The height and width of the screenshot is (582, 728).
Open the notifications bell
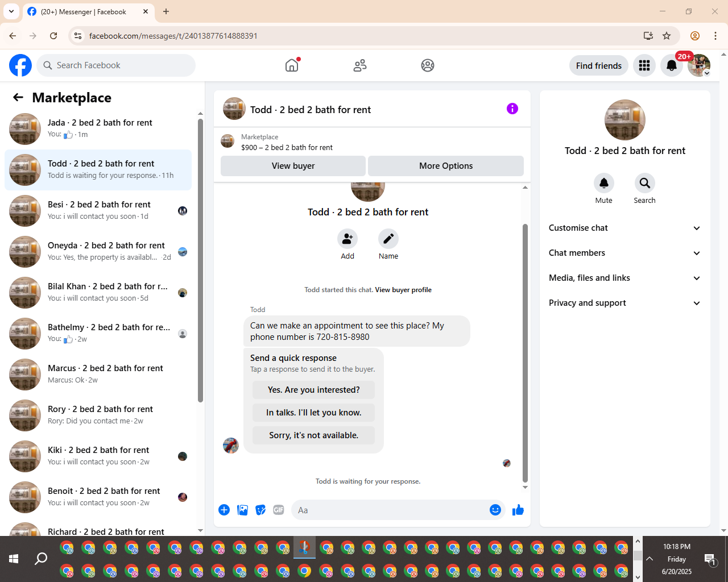[x=672, y=65]
